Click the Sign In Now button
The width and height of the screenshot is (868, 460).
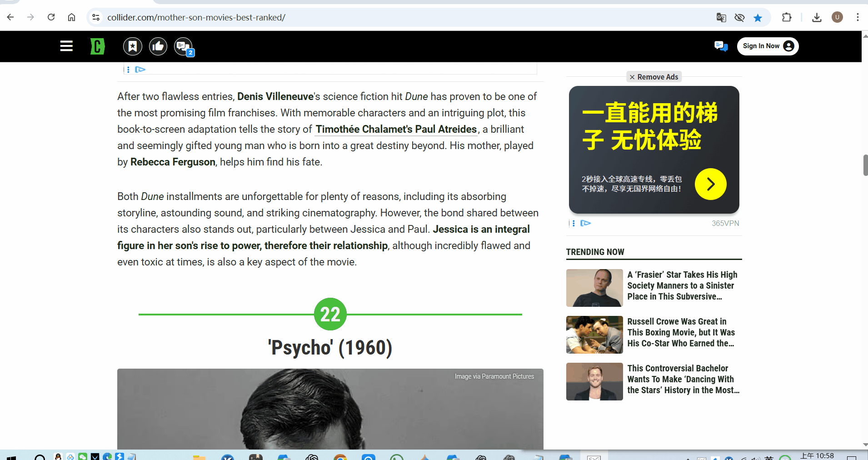click(767, 46)
